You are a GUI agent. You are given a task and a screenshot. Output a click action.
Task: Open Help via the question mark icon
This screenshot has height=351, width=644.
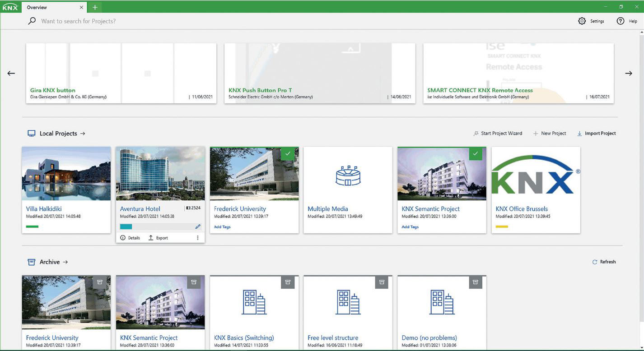(620, 21)
